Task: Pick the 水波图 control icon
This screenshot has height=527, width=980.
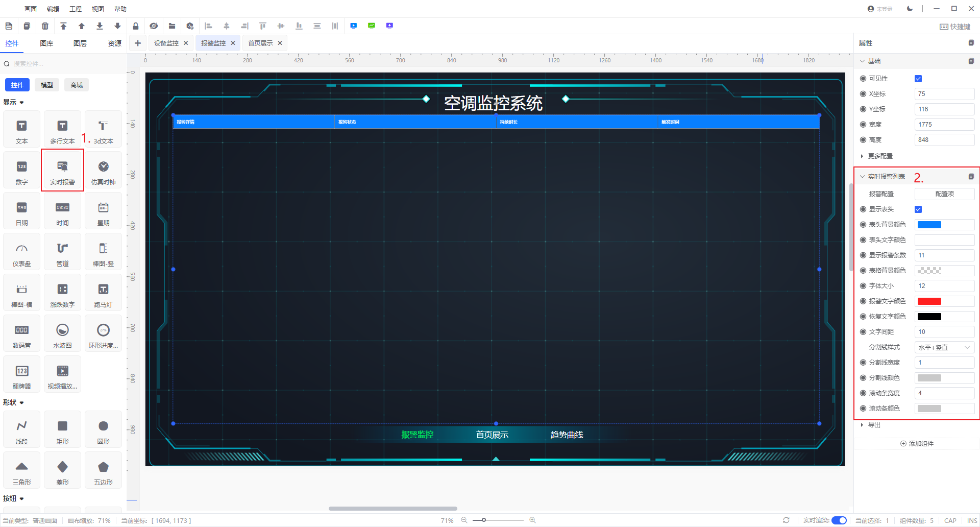Action: [62, 333]
